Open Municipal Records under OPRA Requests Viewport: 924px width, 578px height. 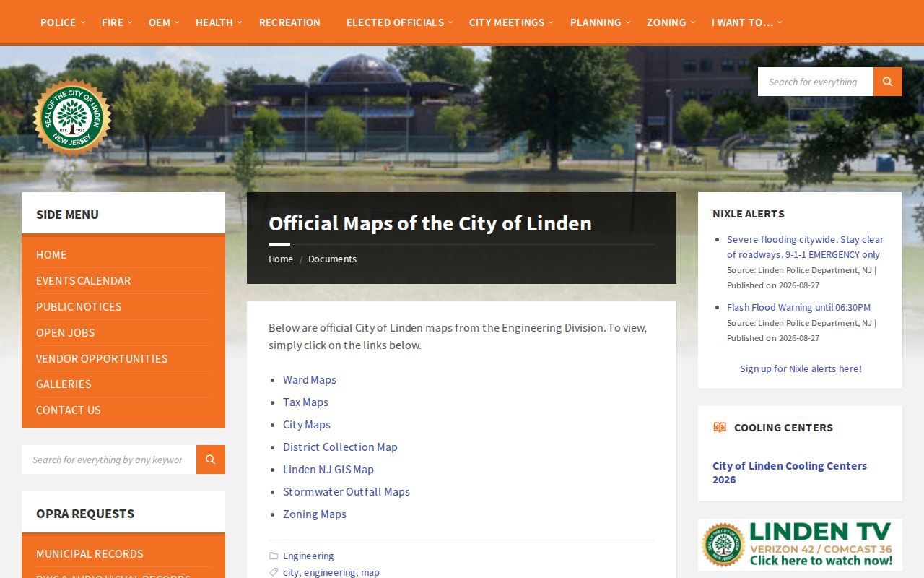tap(90, 554)
